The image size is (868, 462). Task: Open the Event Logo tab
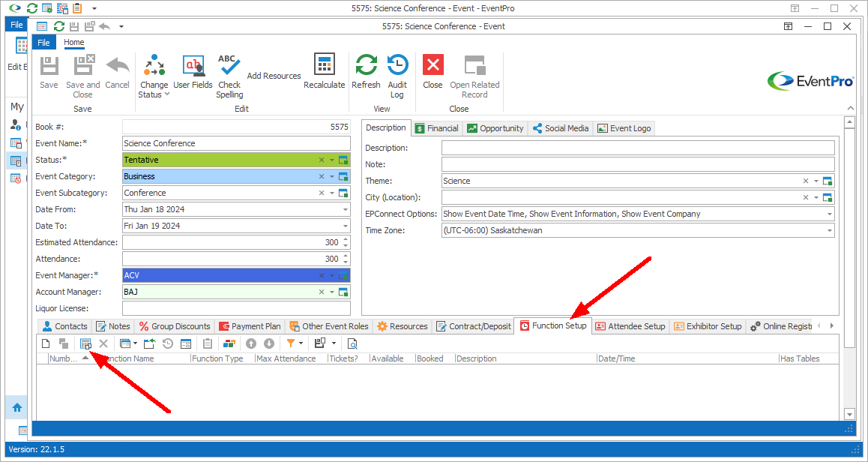(624, 128)
